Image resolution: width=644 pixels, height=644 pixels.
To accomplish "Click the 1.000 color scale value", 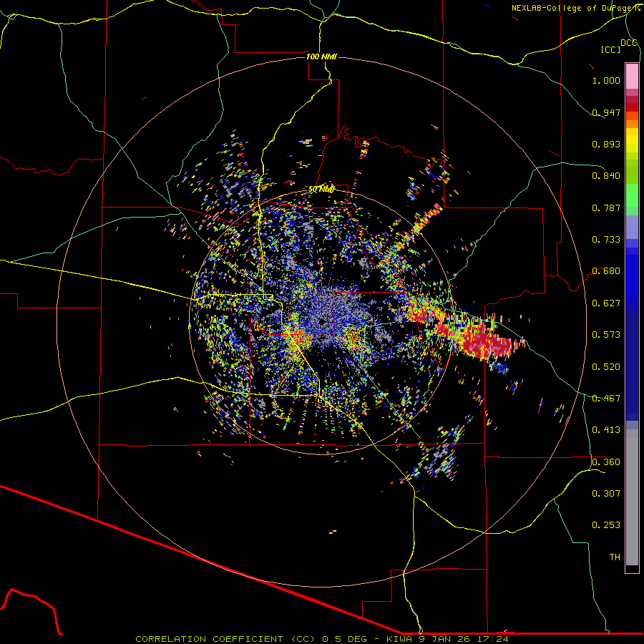I will (x=606, y=80).
